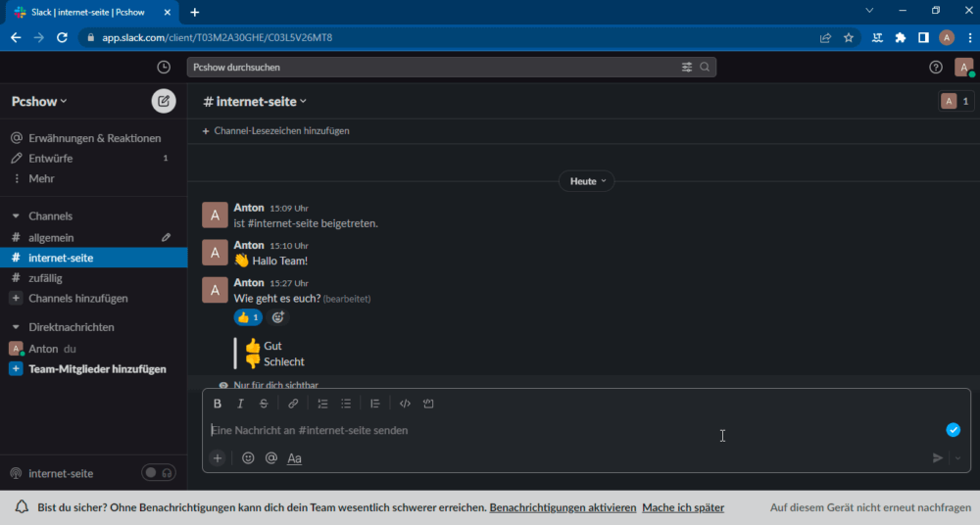Collapse the Direktnachrichten section

[x=16, y=327]
